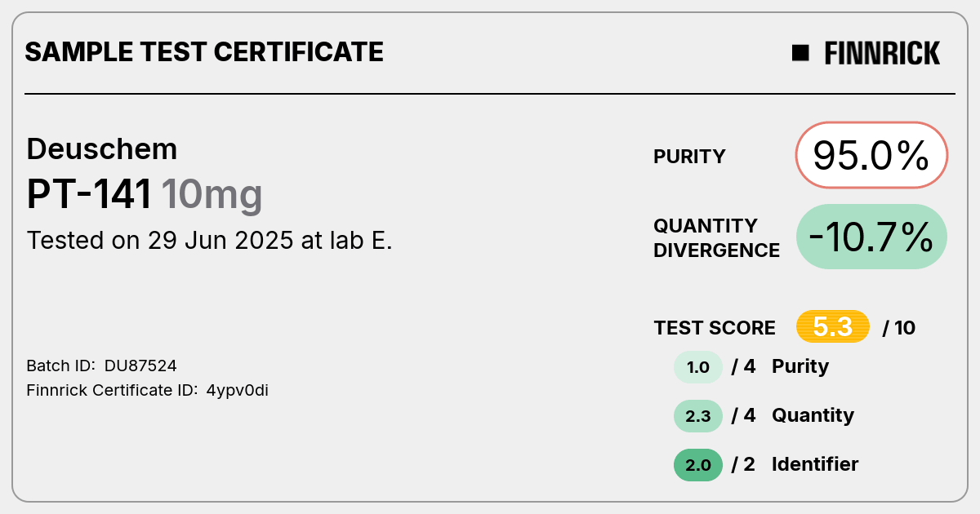Click the PT-141 product name
This screenshot has height=514, width=980.
coord(90,195)
